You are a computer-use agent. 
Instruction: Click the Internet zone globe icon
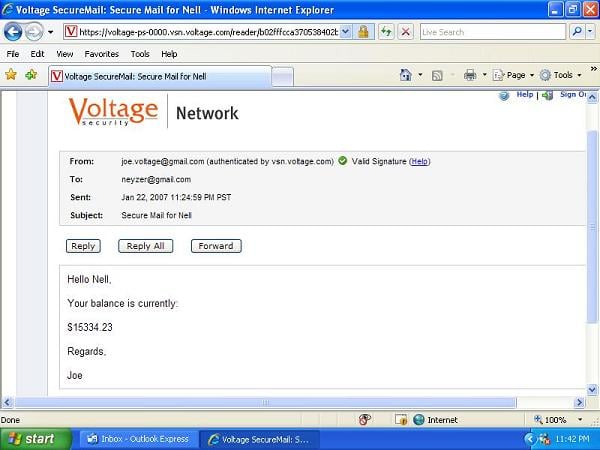(x=419, y=420)
